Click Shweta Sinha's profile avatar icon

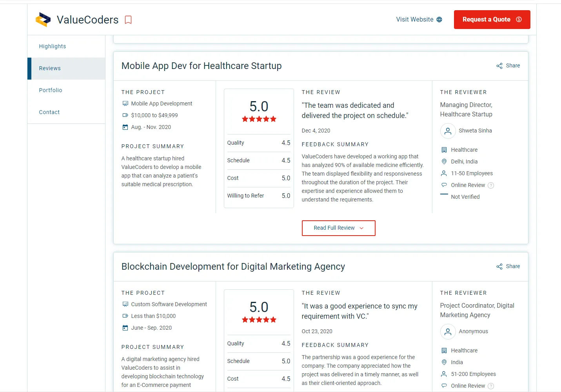click(x=448, y=131)
